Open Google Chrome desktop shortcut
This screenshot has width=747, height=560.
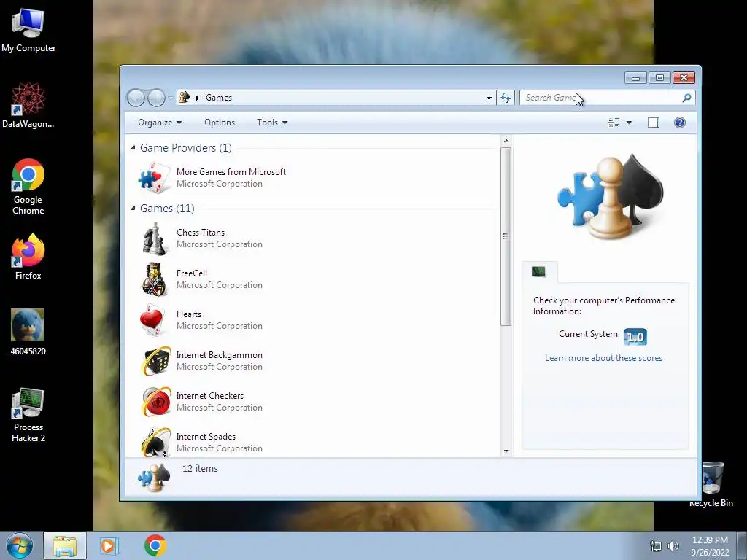click(28, 187)
